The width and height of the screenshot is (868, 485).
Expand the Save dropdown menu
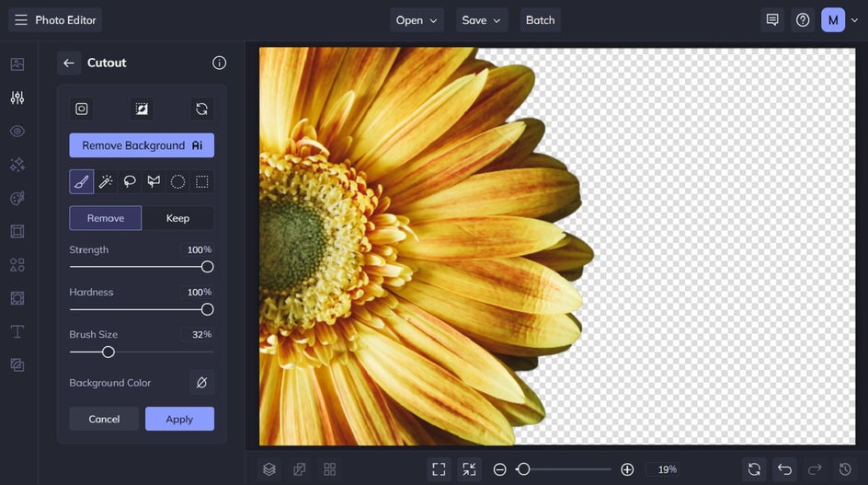pyautogui.click(x=482, y=20)
